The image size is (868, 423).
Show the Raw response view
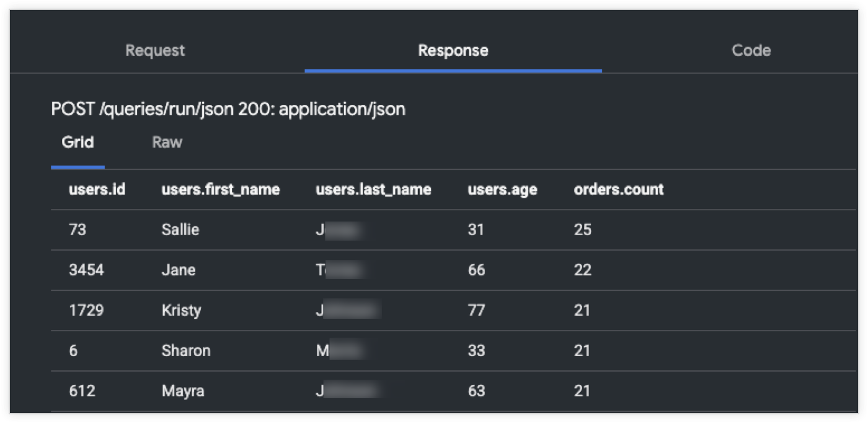(x=167, y=143)
